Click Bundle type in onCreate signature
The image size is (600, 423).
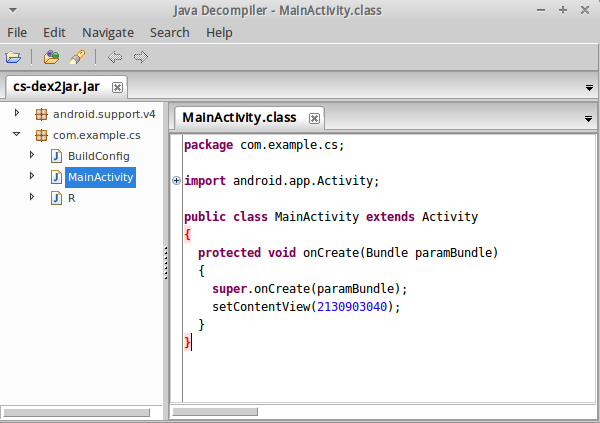387,253
